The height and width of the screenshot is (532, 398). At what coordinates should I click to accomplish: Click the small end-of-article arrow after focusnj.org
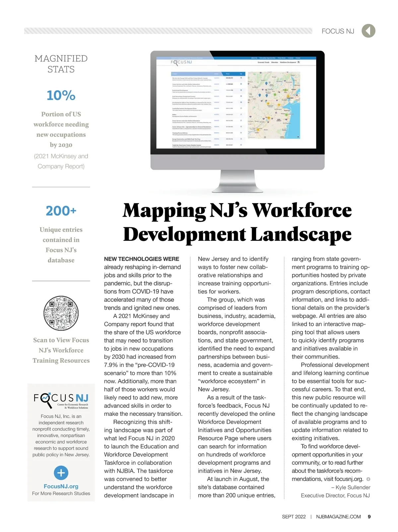click(368, 479)
